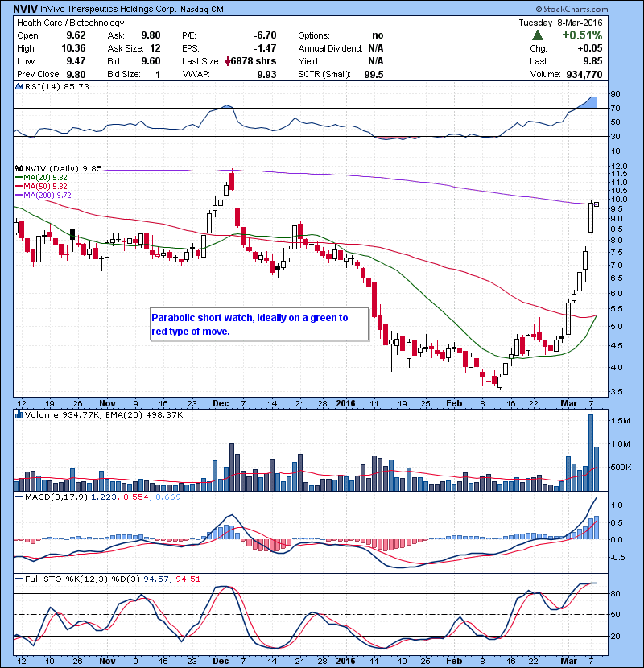This screenshot has width=644, height=668.
Task: Click the Ask Size value 12
Action: click(155, 48)
